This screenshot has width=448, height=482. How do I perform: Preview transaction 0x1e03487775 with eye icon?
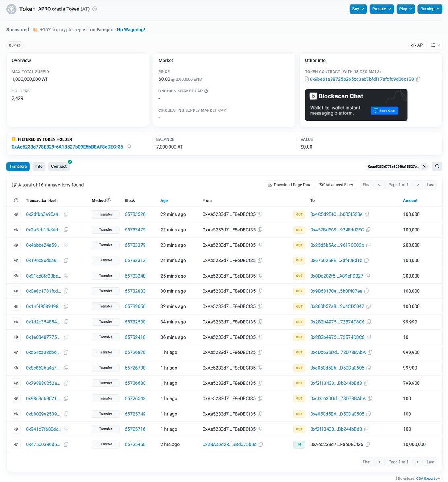(x=16, y=337)
